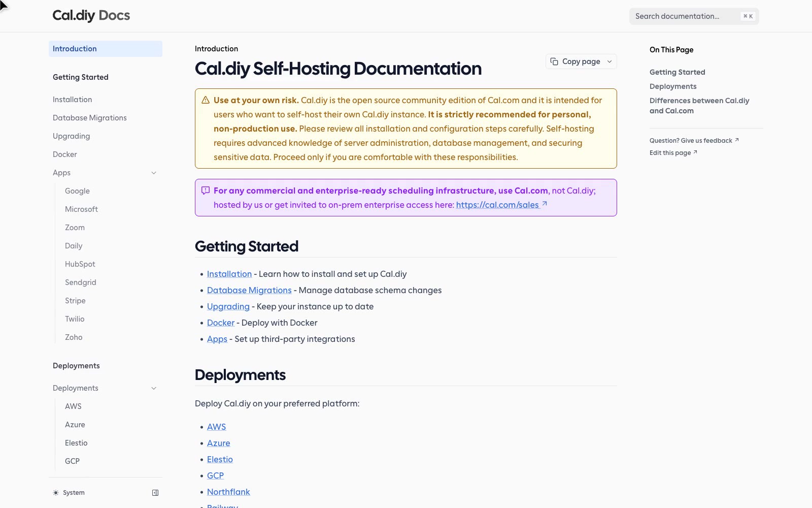Click the AWS link in Deployments list
812x508 pixels.
(216, 427)
